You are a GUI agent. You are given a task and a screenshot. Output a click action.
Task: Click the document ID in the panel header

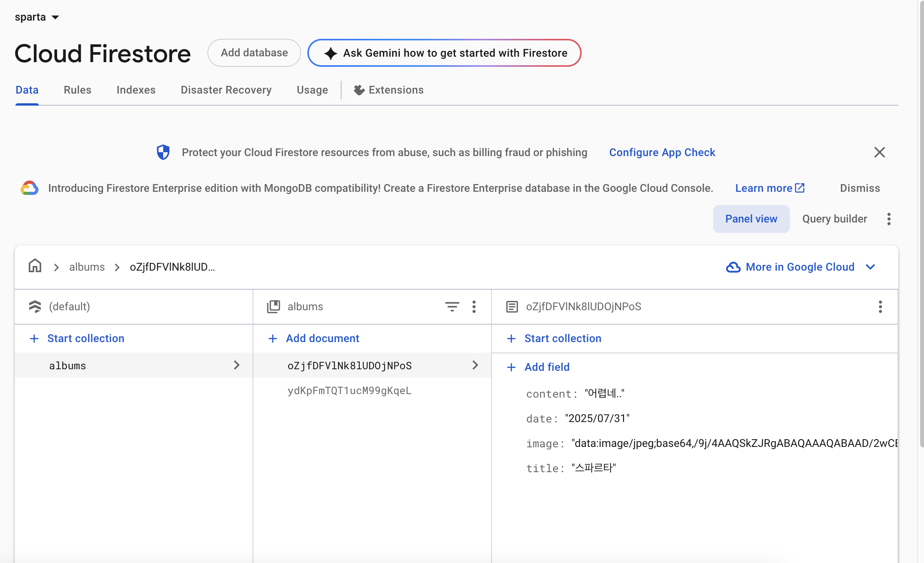click(x=584, y=307)
